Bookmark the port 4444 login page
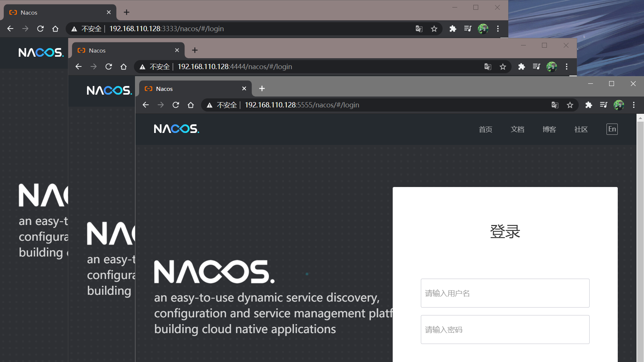The image size is (644, 362). [503, 67]
